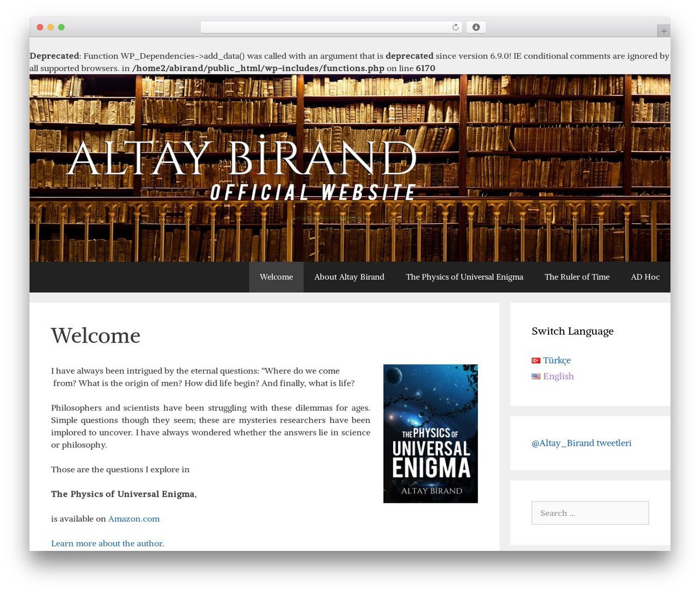Image resolution: width=700 pixels, height=593 pixels.
Task: Select the Welcome page heading
Action: pos(96,335)
